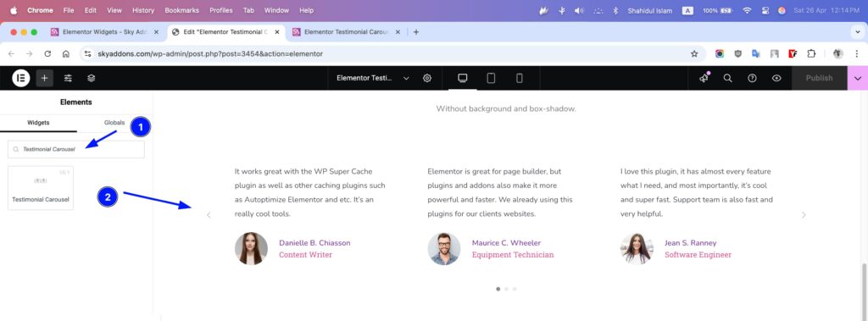Click the name Jean S. Ranney
The image size is (868, 321).
[x=690, y=242]
